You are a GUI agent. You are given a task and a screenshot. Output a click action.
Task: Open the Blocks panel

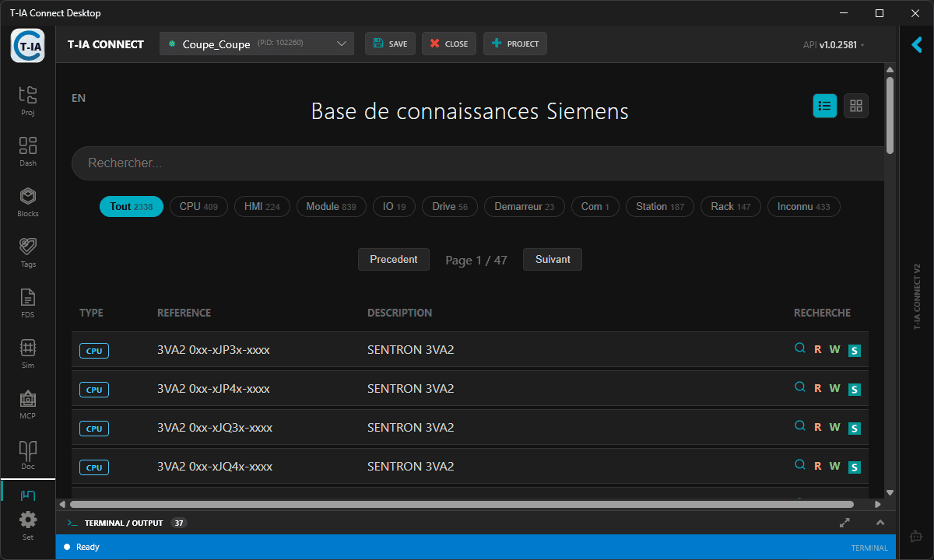[27, 201]
